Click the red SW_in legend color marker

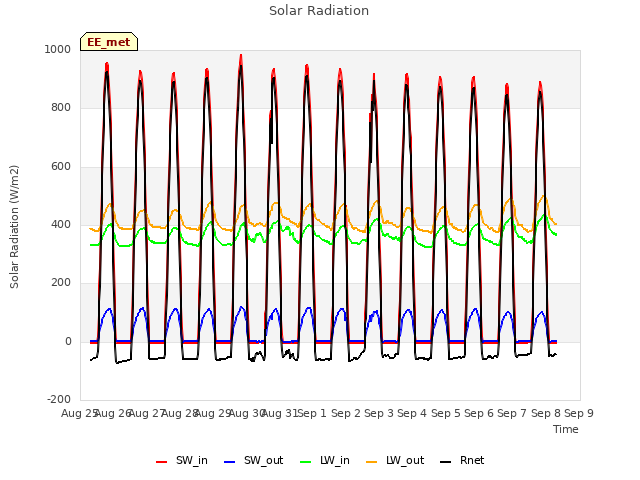coord(162,462)
